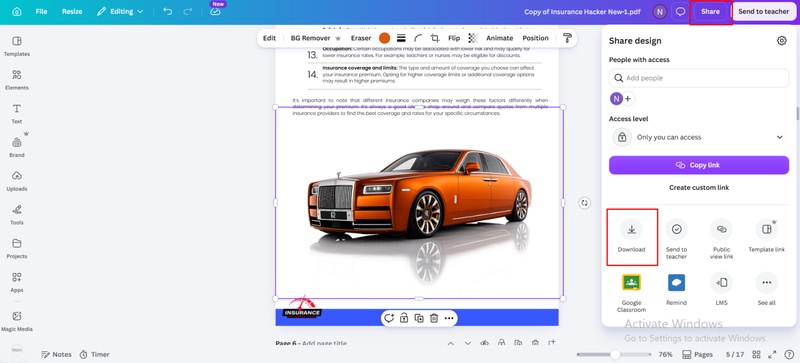Redo the last action

click(x=188, y=11)
